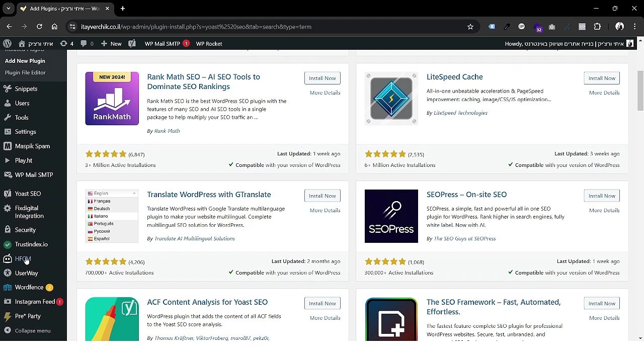Open the comments bubble showing 0
The image size is (644, 362).
[x=87, y=44]
